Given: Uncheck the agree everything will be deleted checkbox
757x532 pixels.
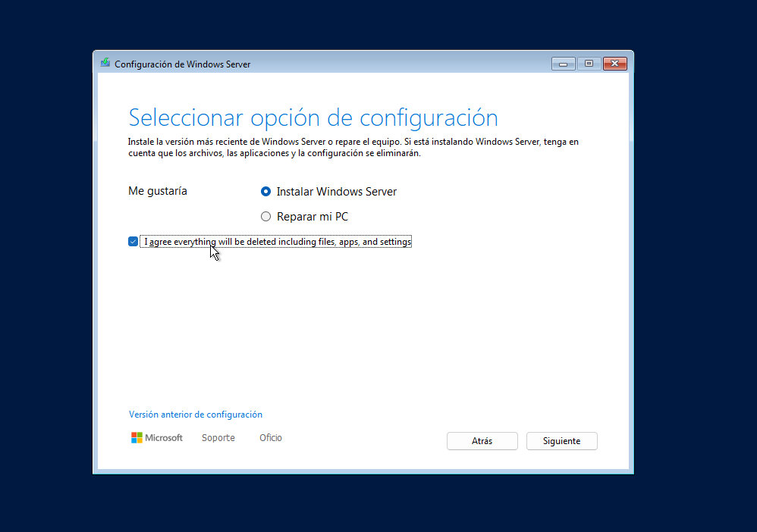Looking at the screenshot, I should tap(133, 242).
